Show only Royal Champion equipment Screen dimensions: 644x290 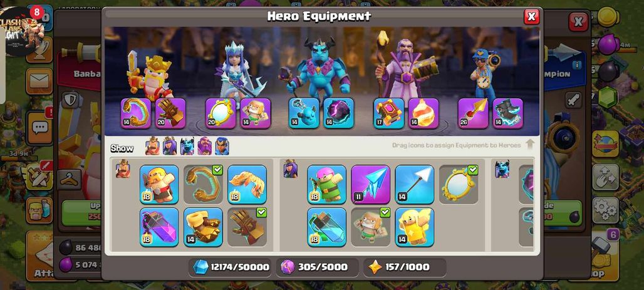point(222,146)
